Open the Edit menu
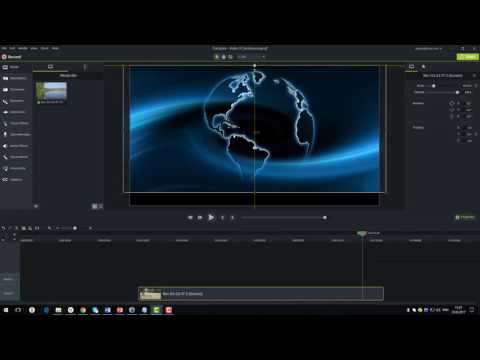480x360 pixels. point(12,48)
